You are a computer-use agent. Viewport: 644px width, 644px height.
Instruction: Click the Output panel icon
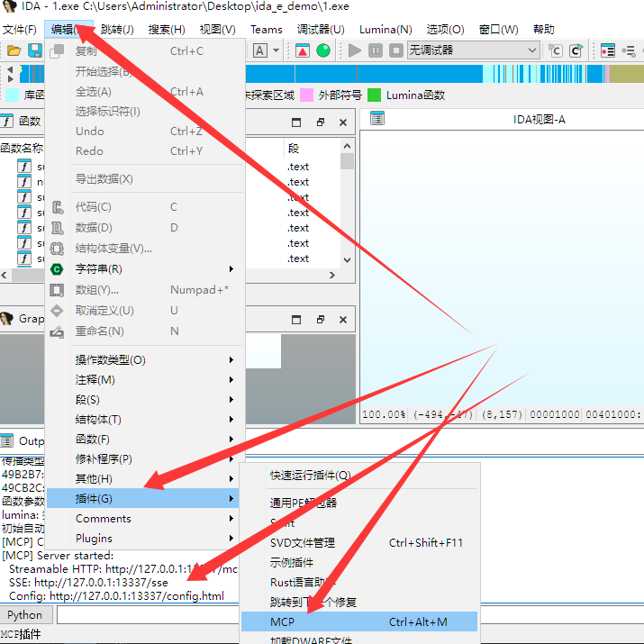tap(7, 440)
